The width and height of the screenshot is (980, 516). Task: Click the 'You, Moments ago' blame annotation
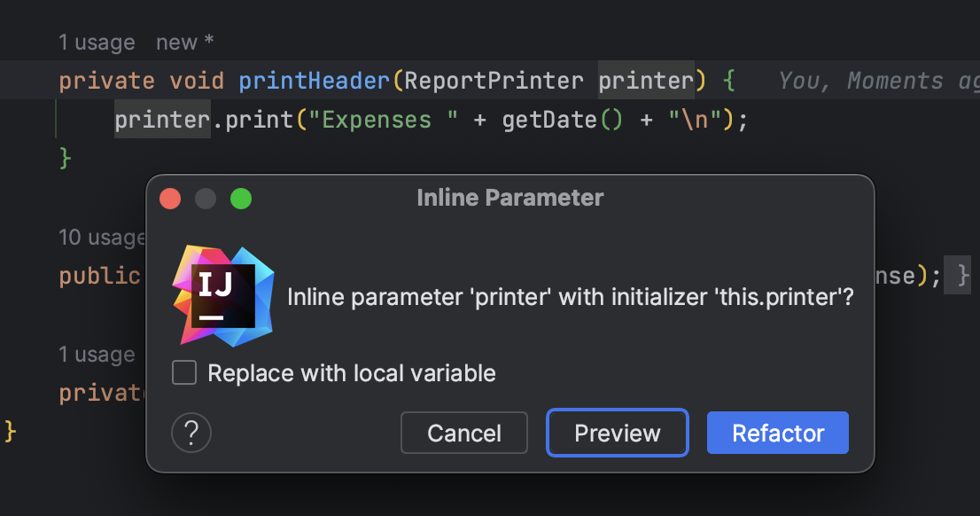pos(878,81)
